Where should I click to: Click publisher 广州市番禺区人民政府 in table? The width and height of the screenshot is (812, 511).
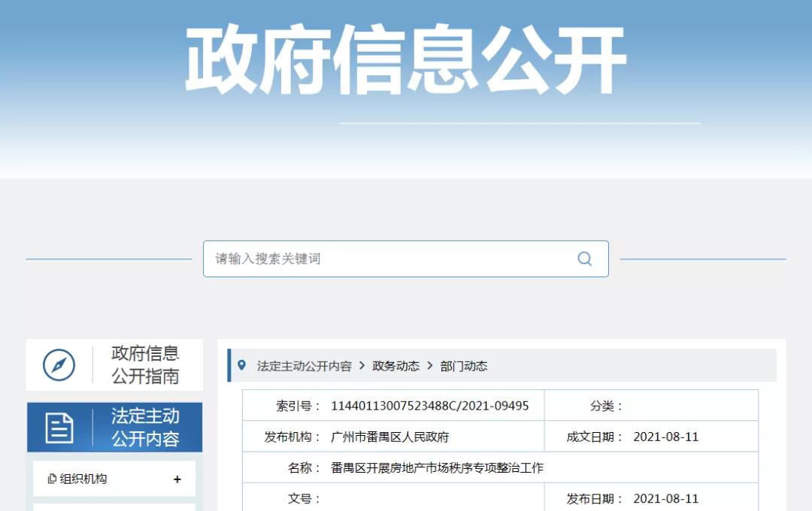(389, 437)
